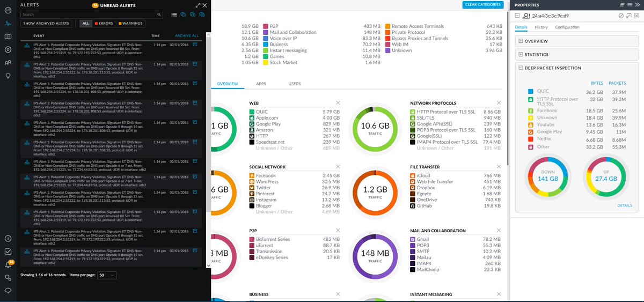Switch to the APPS tab
Image resolution: width=644 pixels, height=302 pixels.
[261, 84]
